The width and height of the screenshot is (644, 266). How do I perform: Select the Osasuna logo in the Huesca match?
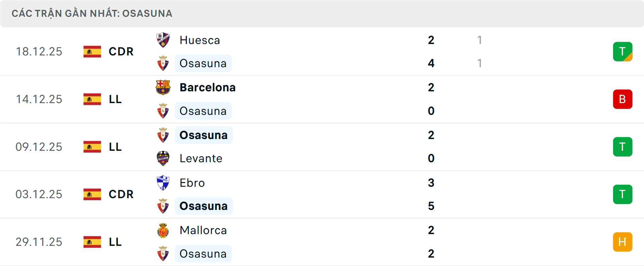point(163,63)
